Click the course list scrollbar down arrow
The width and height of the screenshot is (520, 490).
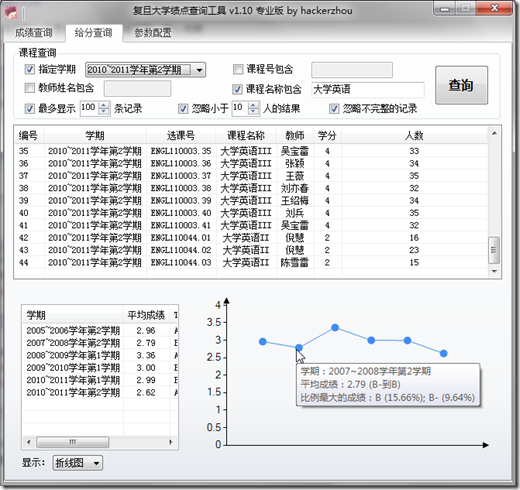[x=494, y=271]
